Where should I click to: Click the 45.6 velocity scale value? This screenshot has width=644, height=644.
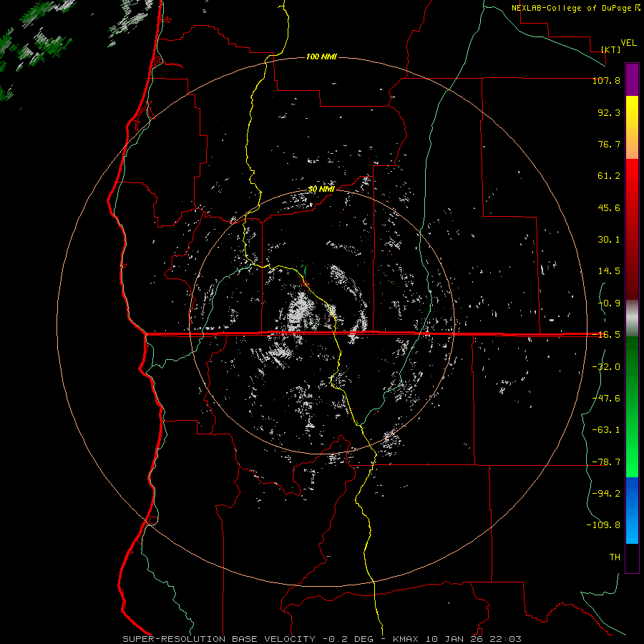click(609, 208)
